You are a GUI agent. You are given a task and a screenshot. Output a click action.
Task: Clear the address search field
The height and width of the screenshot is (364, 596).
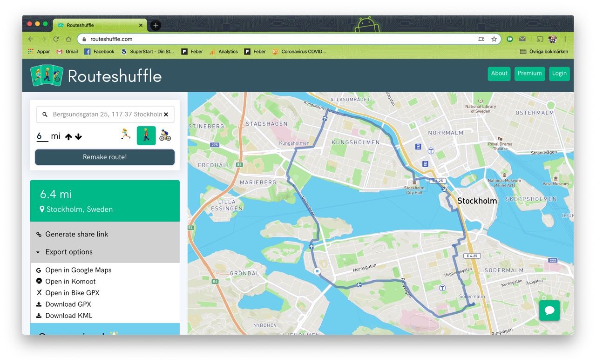[x=166, y=114]
